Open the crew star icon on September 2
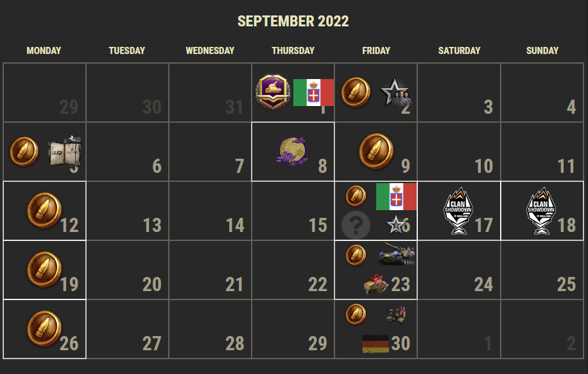The width and height of the screenshot is (588, 374). [396, 93]
